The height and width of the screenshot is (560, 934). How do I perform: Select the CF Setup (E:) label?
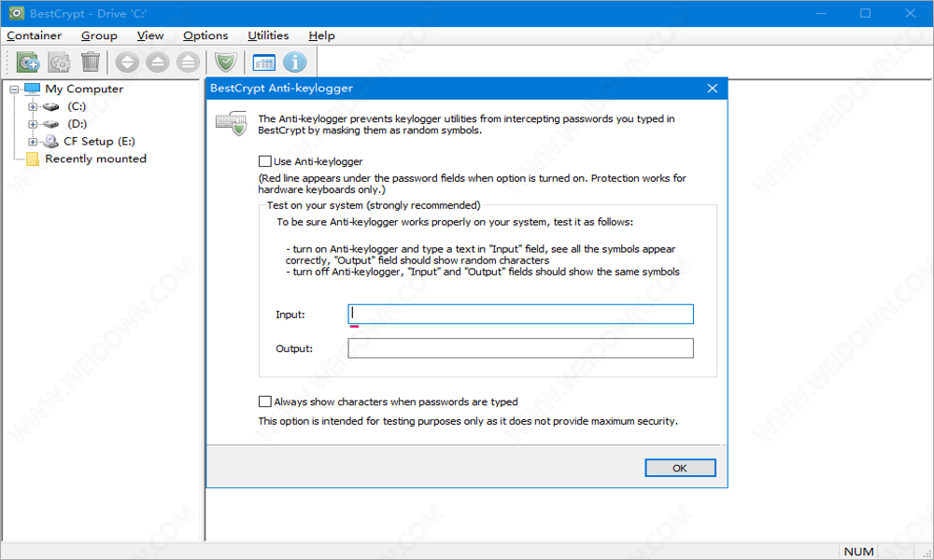coord(100,141)
